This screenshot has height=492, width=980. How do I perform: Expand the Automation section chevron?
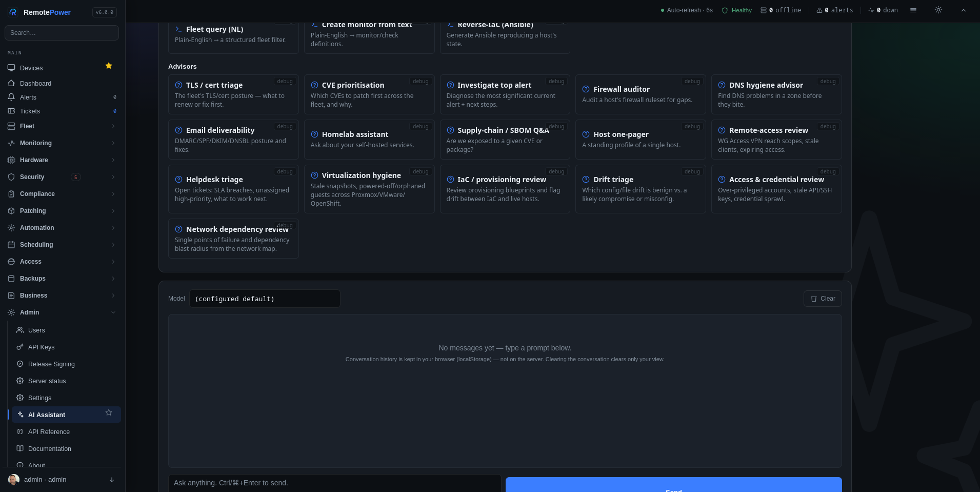click(x=113, y=228)
